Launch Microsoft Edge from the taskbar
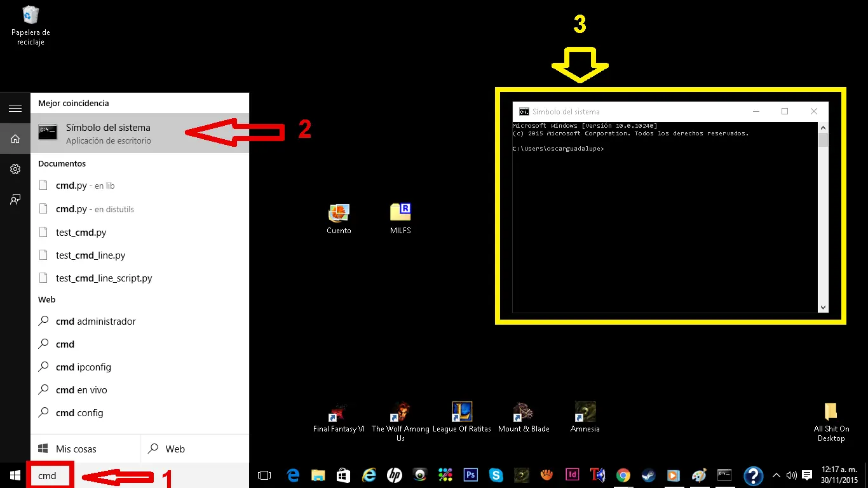 pos(293,475)
